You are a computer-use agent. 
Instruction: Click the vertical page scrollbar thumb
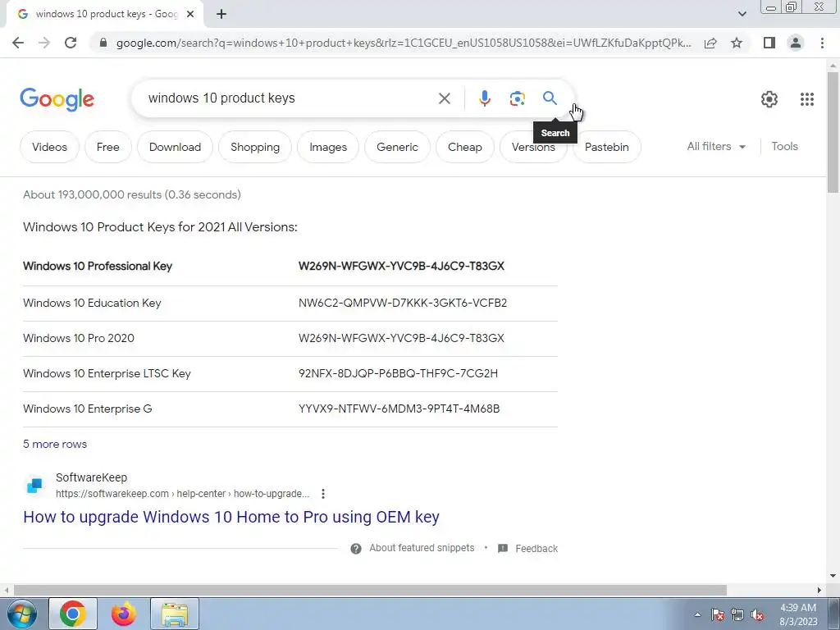(833, 131)
